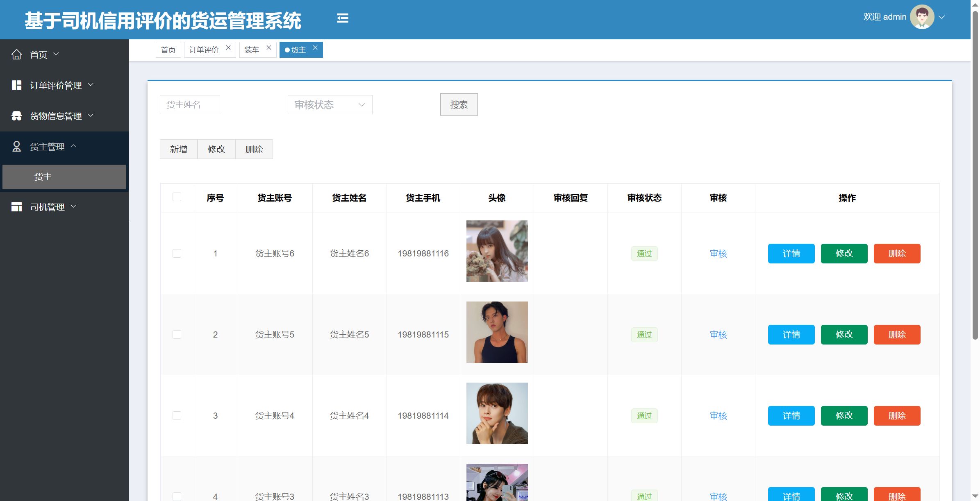Click the toolbar 删除 button above the table
Screen dimensions: 980x501
pyautogui.click(x=254, y=149)
